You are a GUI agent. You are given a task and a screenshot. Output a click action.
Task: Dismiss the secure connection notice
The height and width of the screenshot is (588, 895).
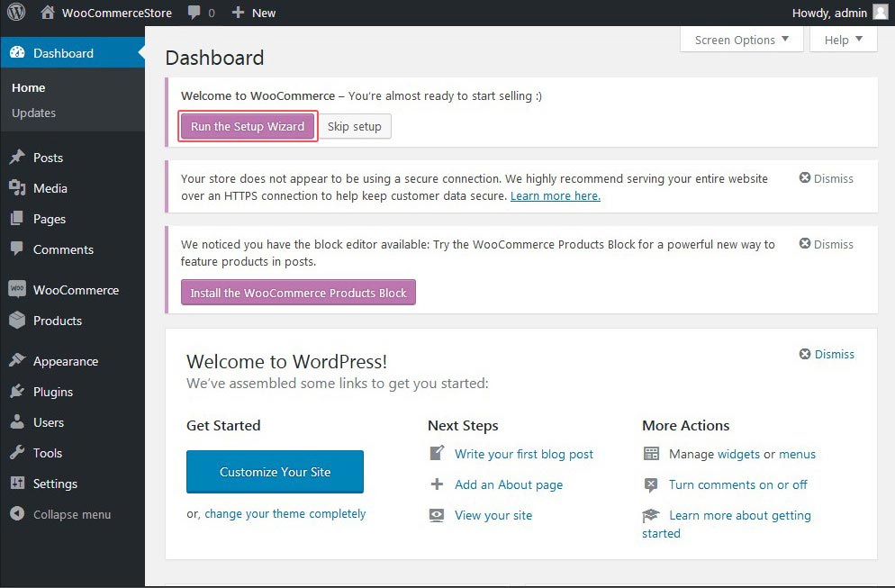(825, 178)
